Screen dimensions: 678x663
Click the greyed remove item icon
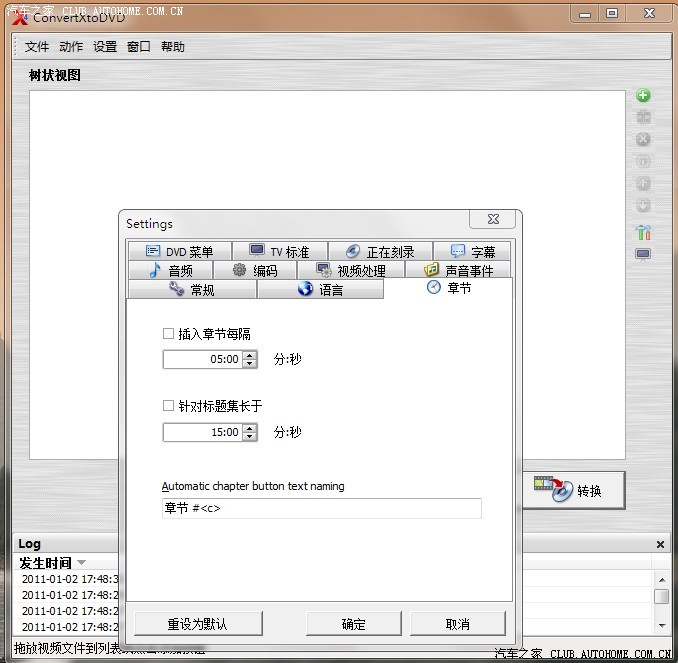click(643, 139)
